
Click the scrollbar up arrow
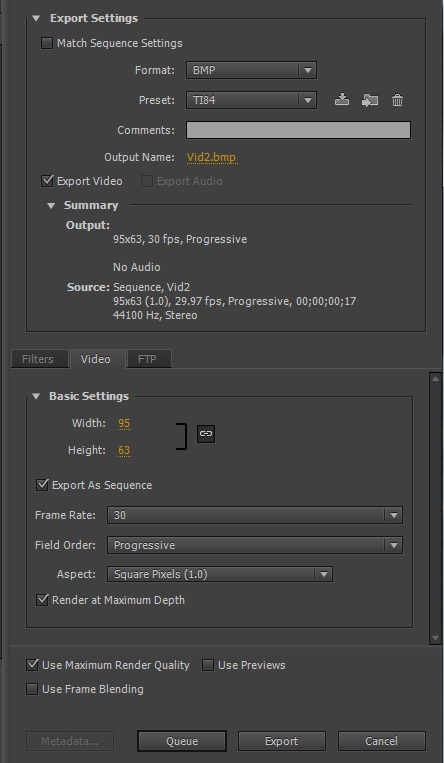tap(436, 378)
